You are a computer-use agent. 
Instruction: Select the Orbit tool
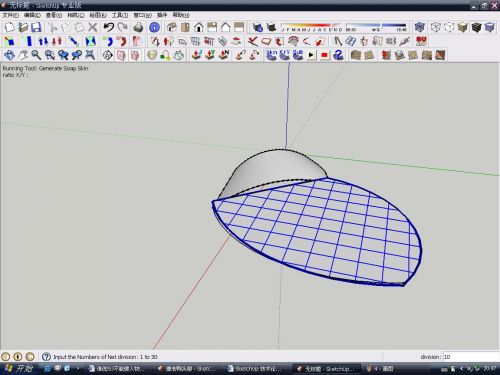click(x=9, y=55)
